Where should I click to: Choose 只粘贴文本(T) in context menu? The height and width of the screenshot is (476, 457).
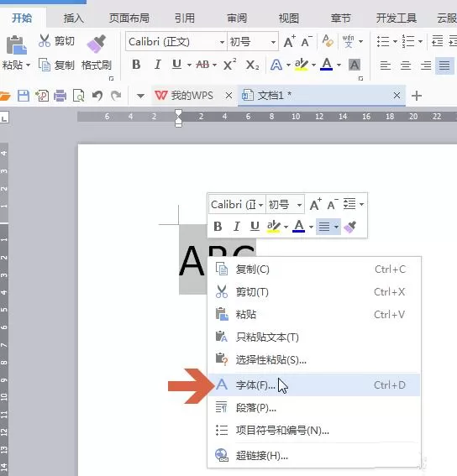pyautogui.click(x=314, y=337)
